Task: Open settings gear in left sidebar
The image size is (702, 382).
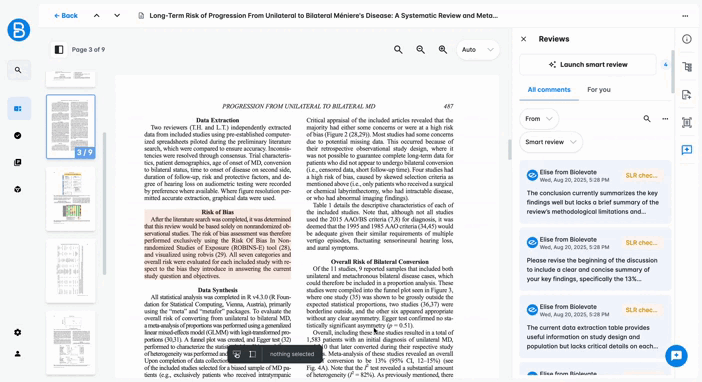Action: (18, 332)
